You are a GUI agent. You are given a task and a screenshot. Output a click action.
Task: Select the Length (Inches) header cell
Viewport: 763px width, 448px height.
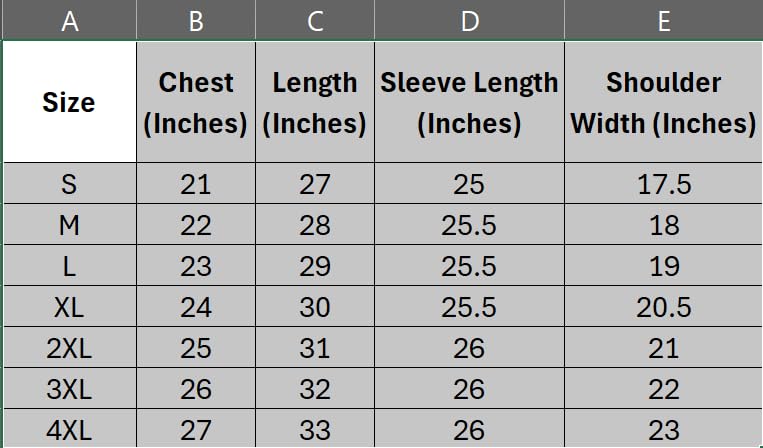(315, 102)
